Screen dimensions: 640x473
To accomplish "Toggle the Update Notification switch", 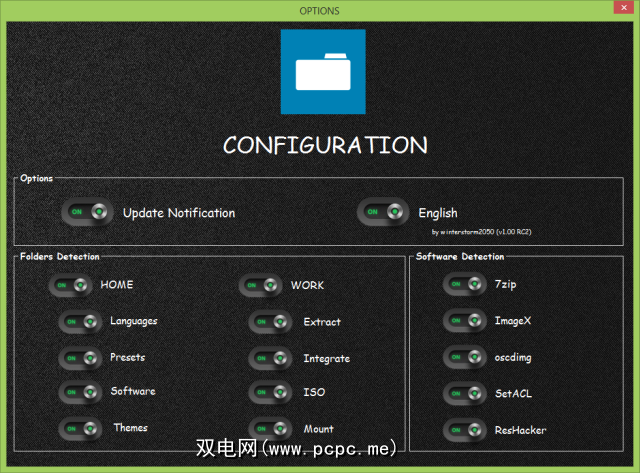I will [x=87, y=212].
